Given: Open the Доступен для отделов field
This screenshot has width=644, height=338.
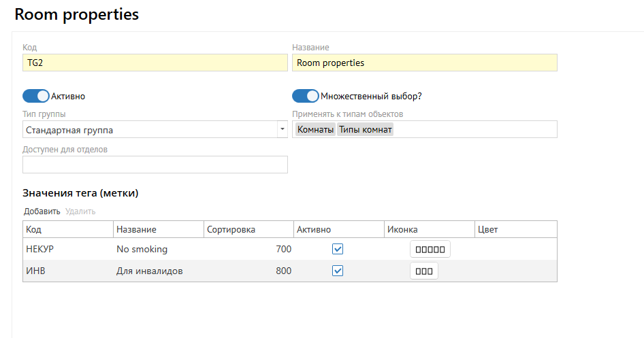Looking at the screenshot, I should point(155,165).
